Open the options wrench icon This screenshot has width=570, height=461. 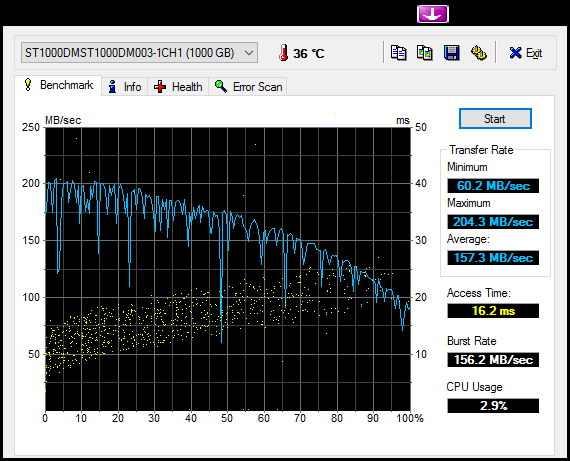pyautogui.click(x=479, y=53)
